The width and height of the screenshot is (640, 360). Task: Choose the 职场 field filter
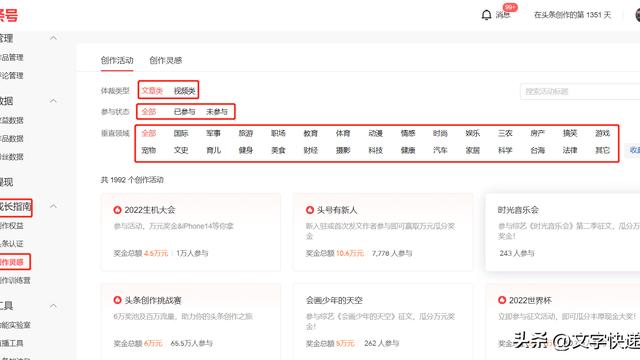278,133
